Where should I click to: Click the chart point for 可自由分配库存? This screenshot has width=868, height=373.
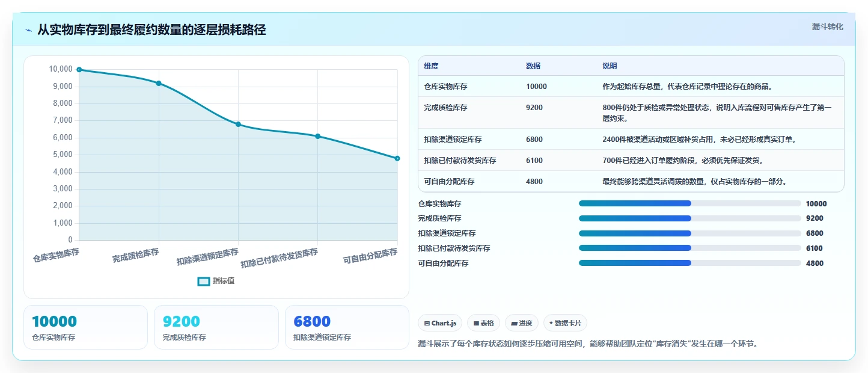click(397, 158)
